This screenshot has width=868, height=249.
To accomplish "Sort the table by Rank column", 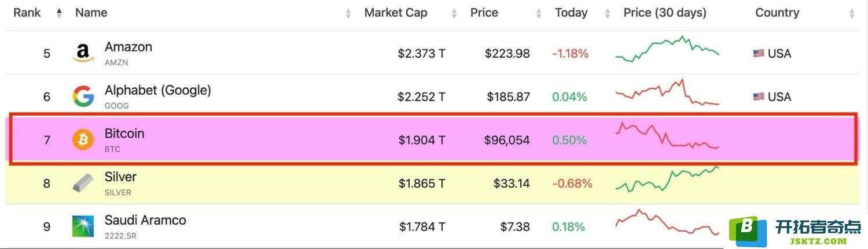I will (x=27, y=13).
